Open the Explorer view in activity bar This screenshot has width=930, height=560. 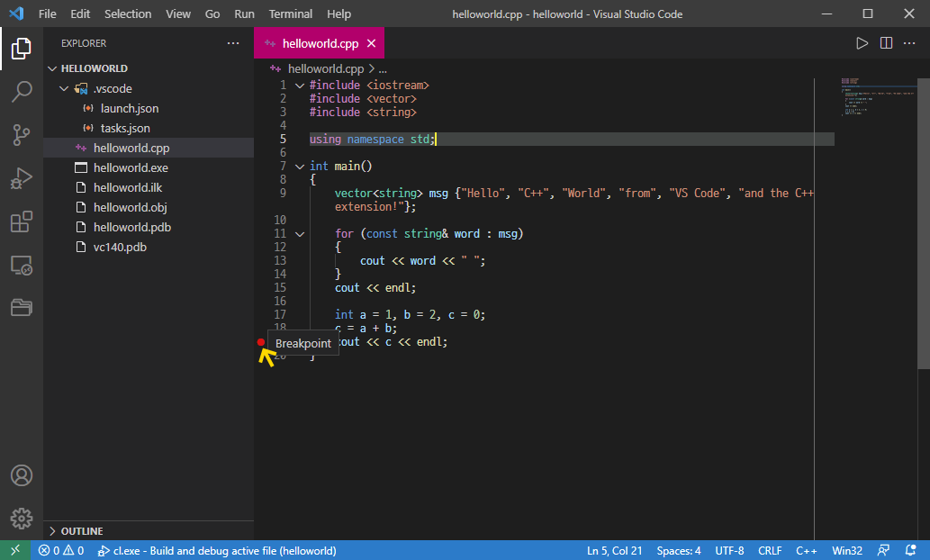[22, 49]
